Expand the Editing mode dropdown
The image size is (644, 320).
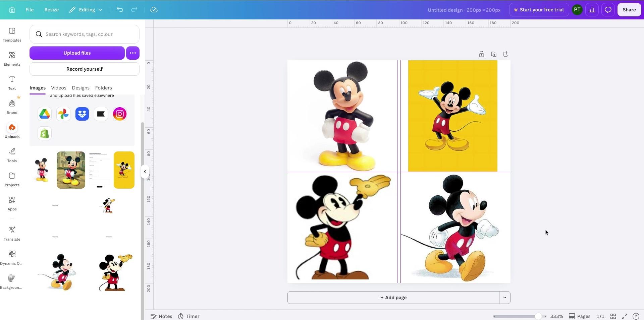[x=86, y=10]
